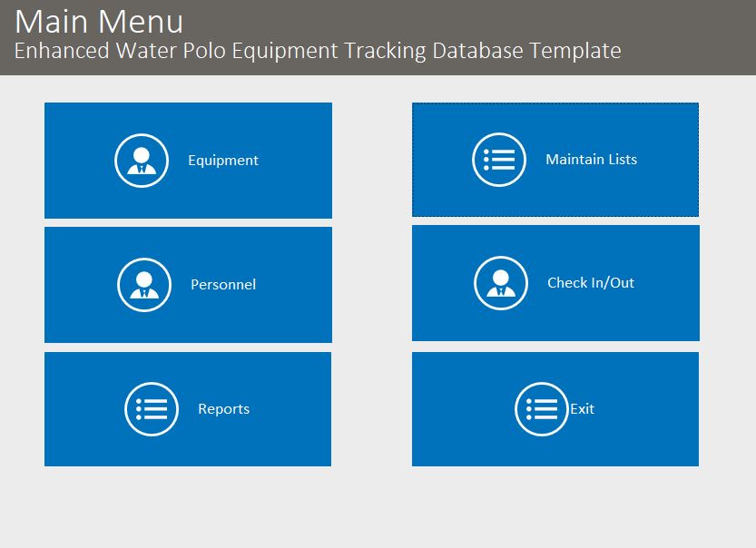Click the list icon beside Reports
The image size is (756, 548).
[x=152, y=409]
